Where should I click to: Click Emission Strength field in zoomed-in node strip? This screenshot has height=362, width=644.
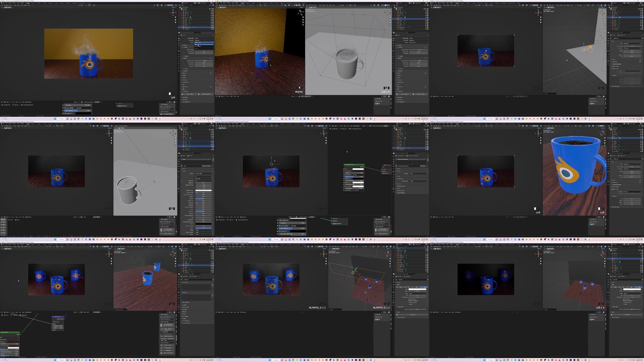[292, 234]
